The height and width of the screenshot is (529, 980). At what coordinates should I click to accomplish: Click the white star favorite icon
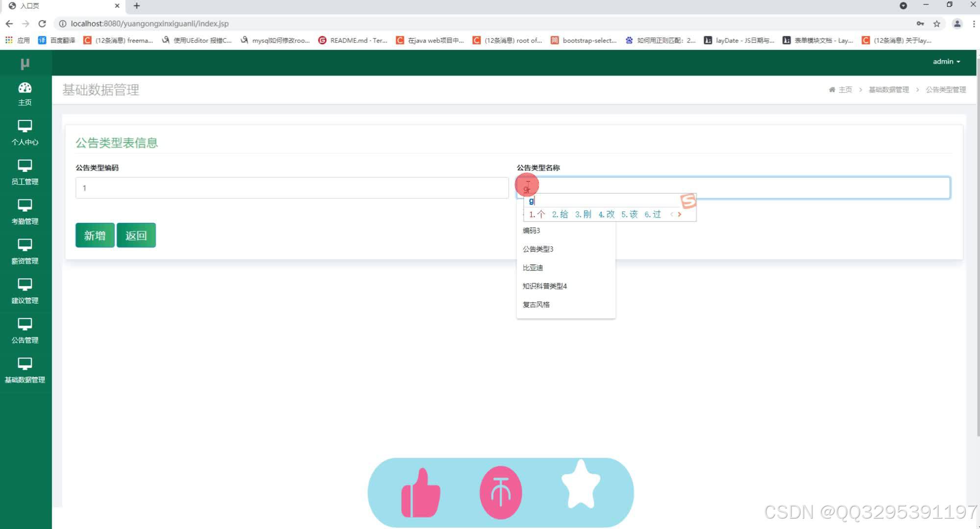tap(581, 484)
